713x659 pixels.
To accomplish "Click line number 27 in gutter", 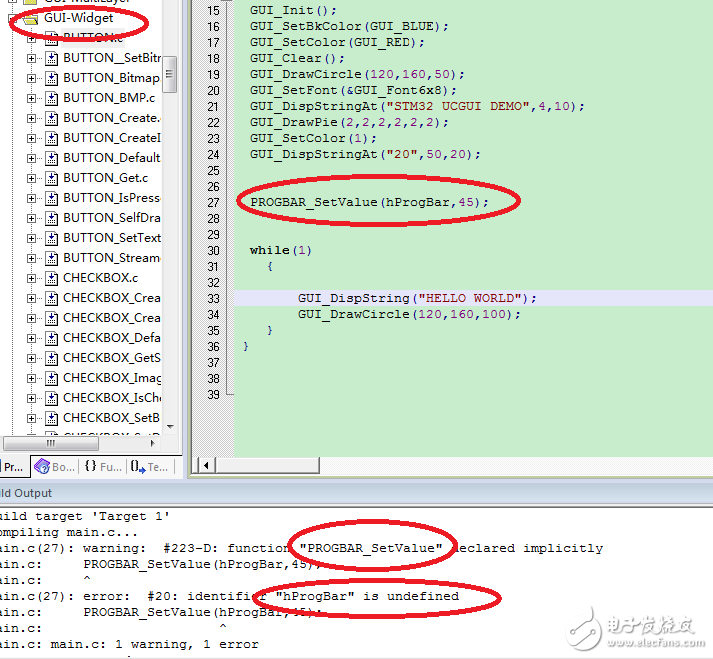I will (x=213, y=203).
